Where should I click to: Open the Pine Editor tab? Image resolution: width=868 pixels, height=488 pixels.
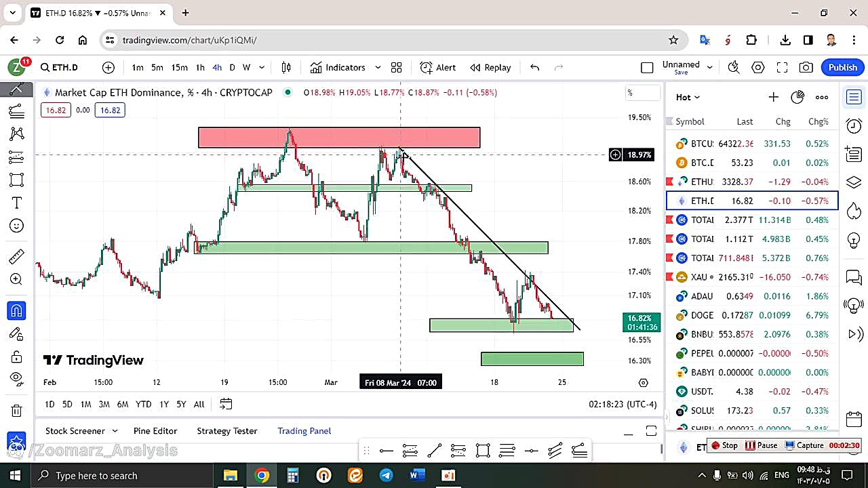click(x=155, y=430)
